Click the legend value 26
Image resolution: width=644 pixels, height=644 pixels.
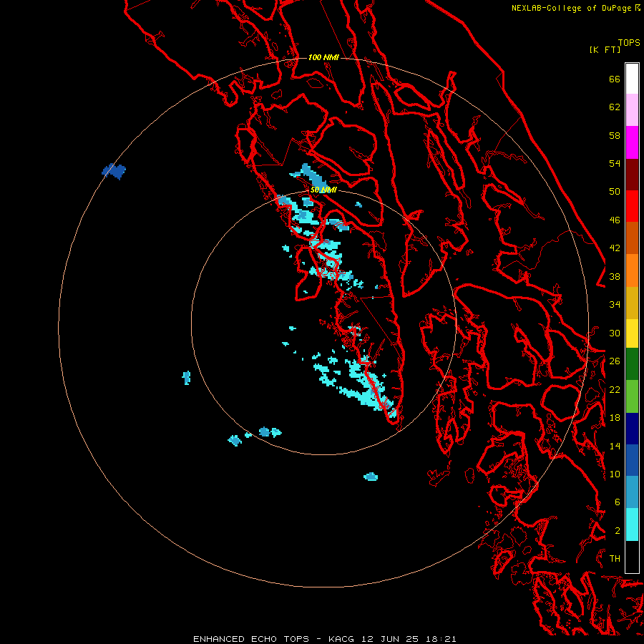(x=615, y=361)
